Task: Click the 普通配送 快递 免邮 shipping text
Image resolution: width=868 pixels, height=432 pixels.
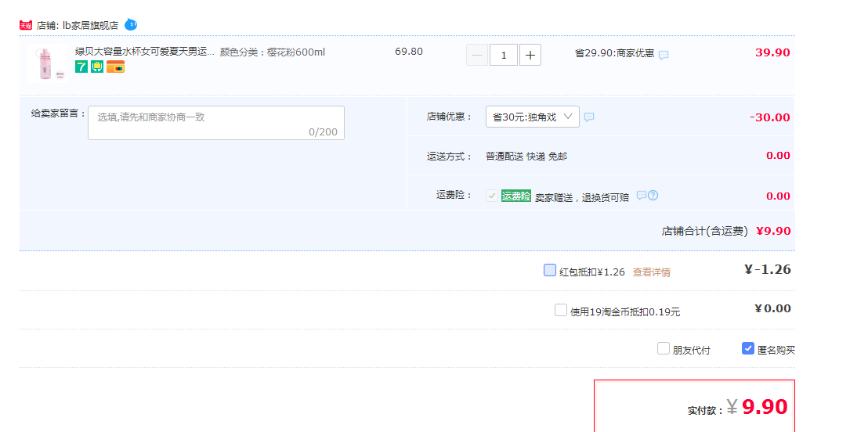Action: [x=526, y=157]
